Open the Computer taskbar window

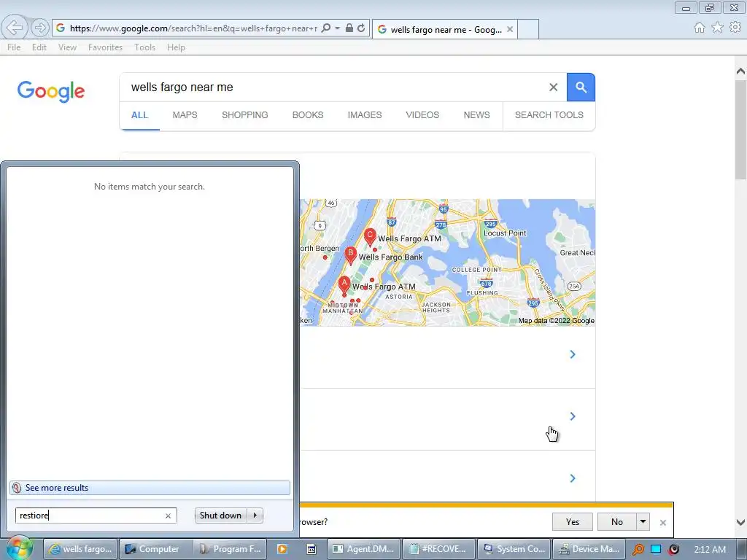click(x=155, y=549)
